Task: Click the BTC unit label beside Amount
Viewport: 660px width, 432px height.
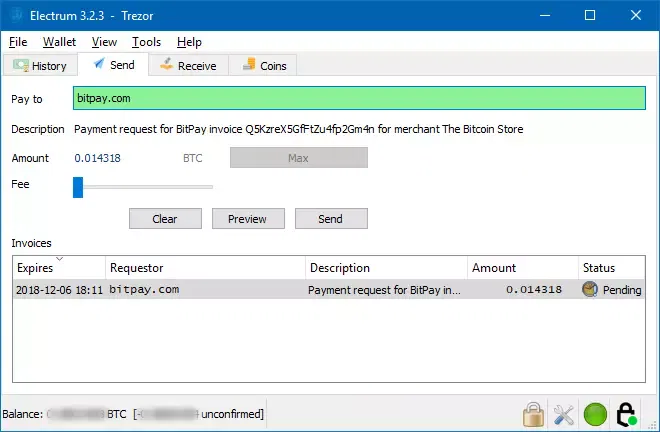Action: click(193, 158)
